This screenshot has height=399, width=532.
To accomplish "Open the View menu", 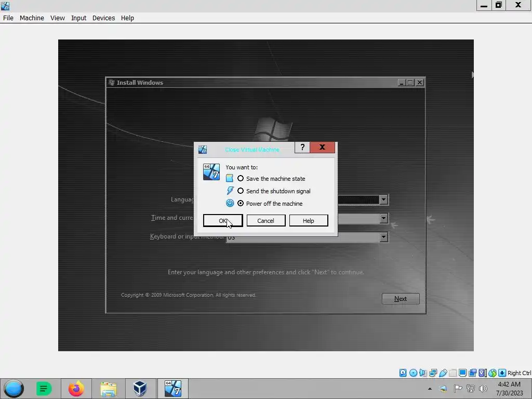I will coord(58,18).
